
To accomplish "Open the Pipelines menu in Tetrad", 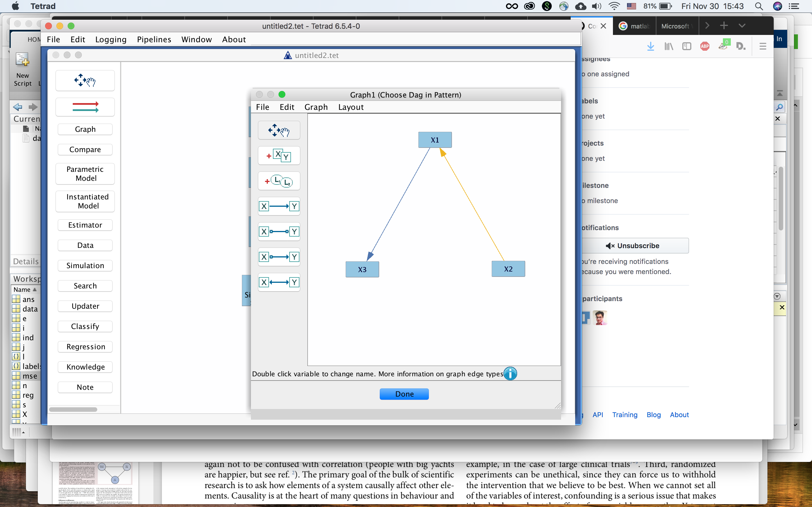I will click(x=154, y=39).
